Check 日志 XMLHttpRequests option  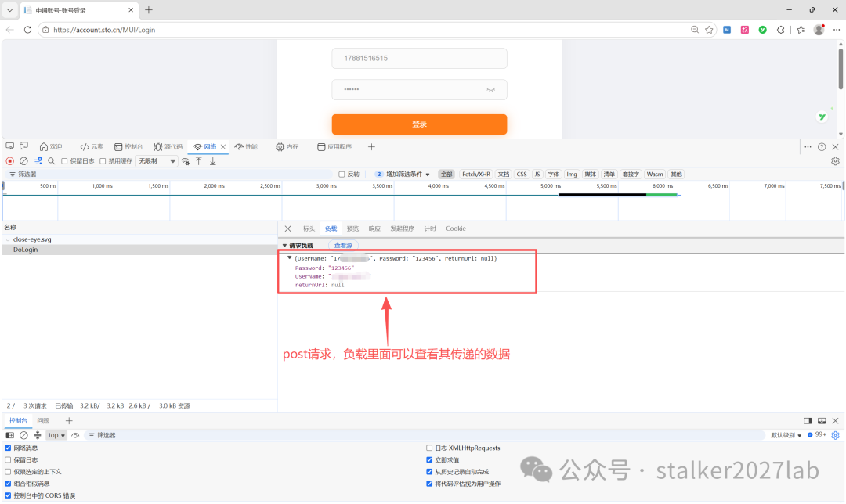pyautogui.click(x=429, y=448)
